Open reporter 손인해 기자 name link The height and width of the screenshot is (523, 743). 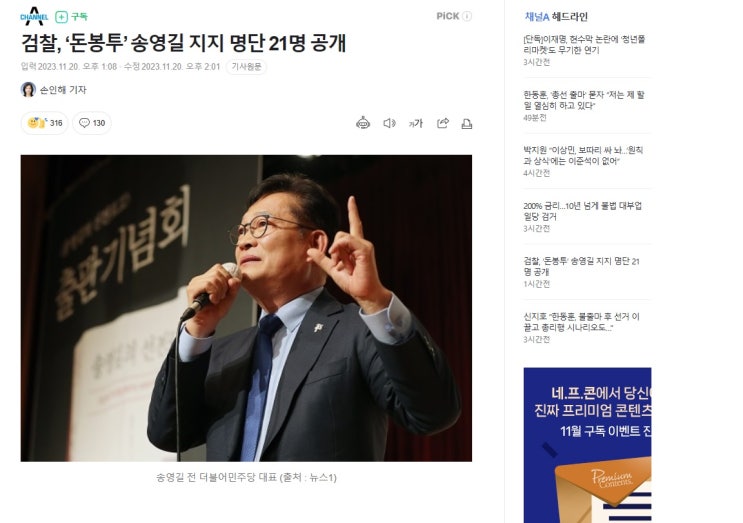63,90
